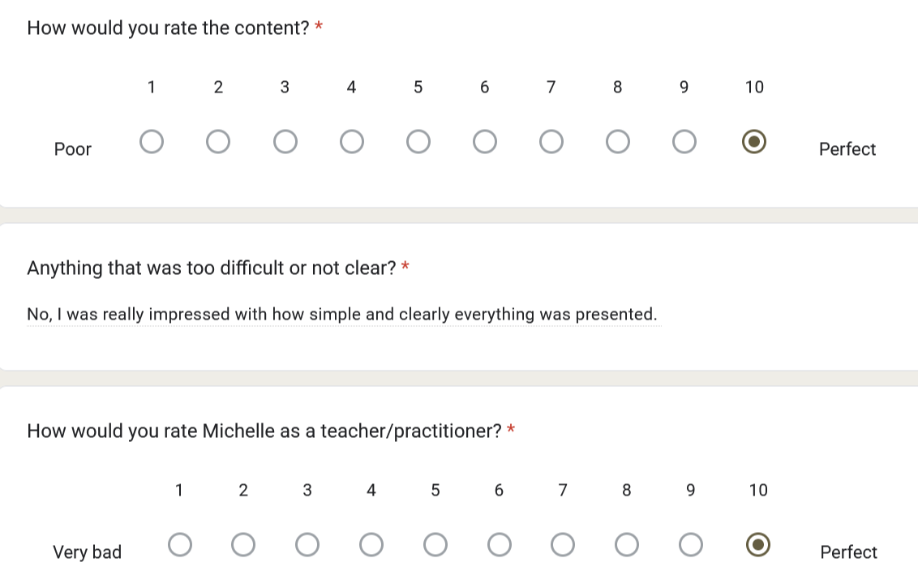
Task: Pick content rating 6
Action: pos(485,142)
